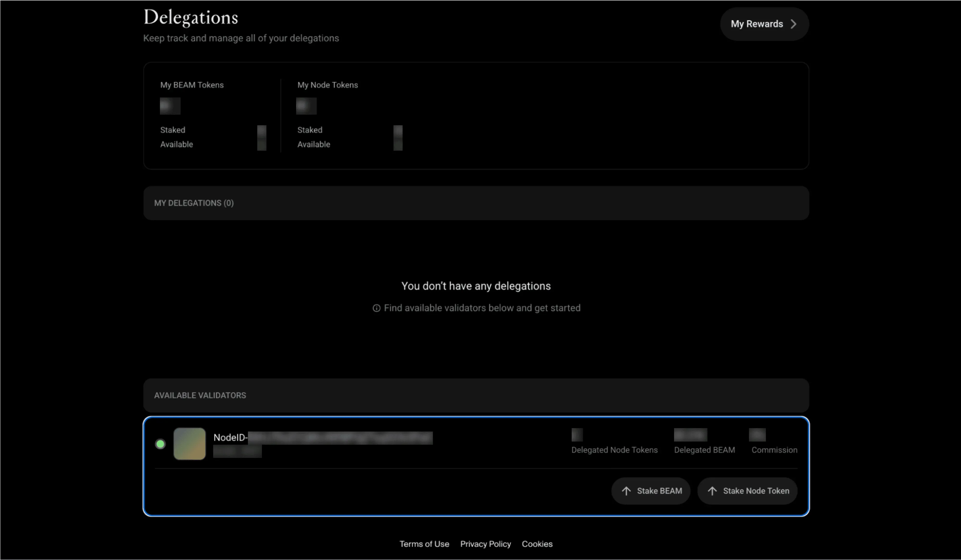Click the Commission label
The width and height of the screenshot is (961, 560).
[774, 450]
